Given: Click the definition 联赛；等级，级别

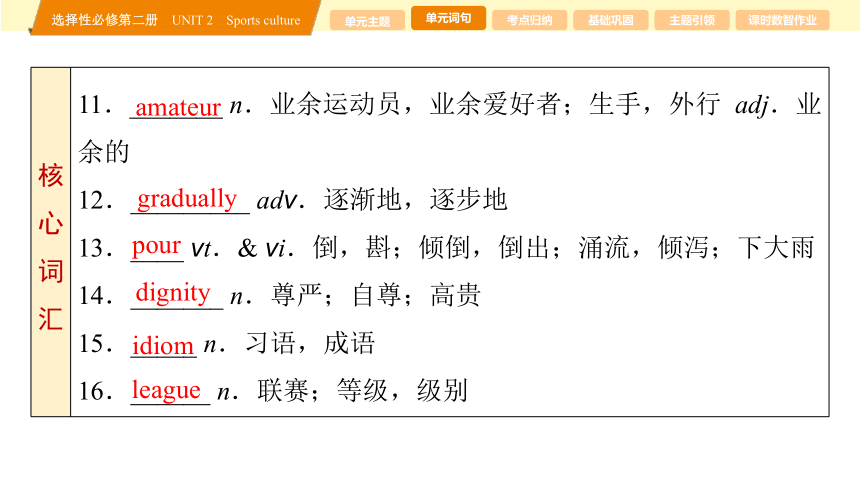Looking at the screenshot, I should 363,391.
